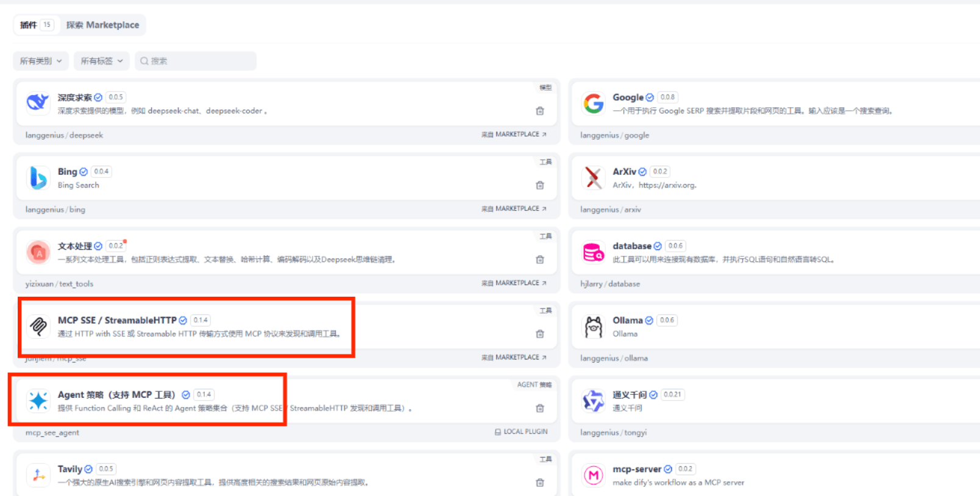This screenshot has width=980, height=496.
Task: Select the Agent 策略 (支持 MCP 工具) title
Action: 116,395
